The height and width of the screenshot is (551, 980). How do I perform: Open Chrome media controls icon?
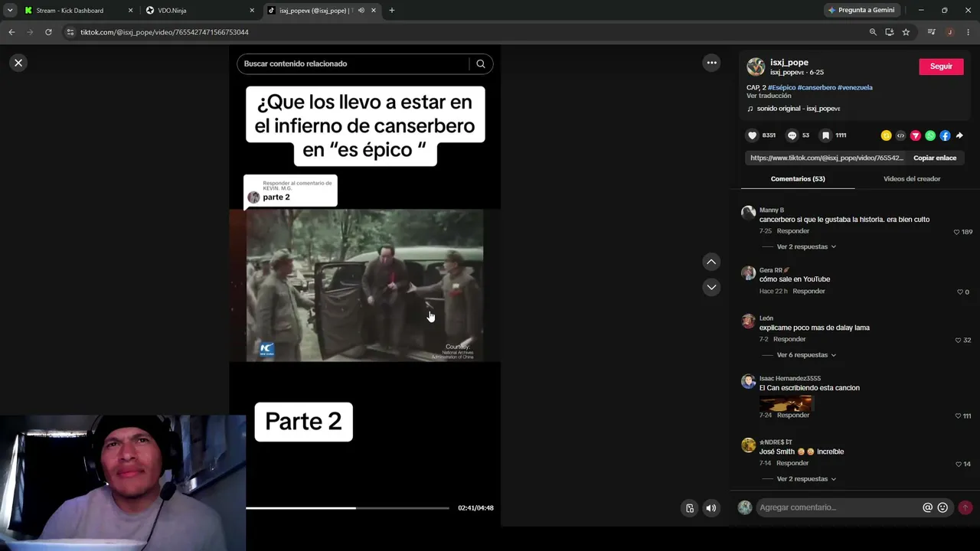[x=931, y=32]
